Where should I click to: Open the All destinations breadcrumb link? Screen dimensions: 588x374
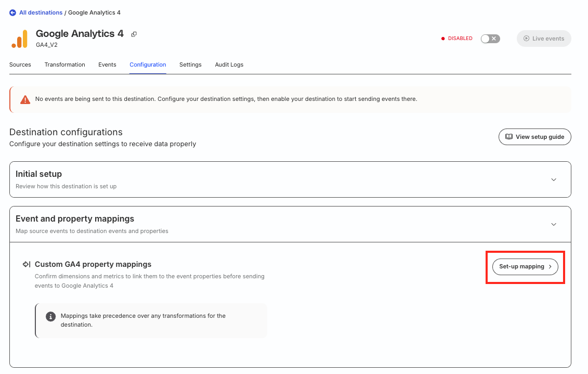[x=41, y=13]
